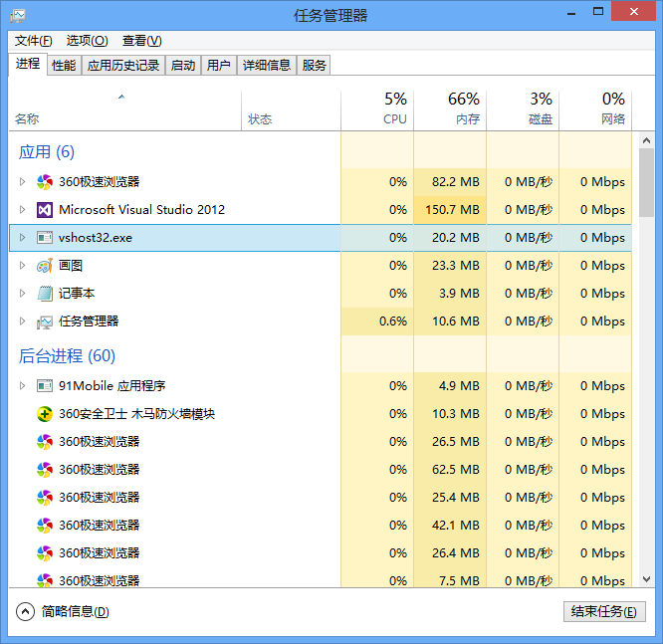Sort by the 磁盘 column header
Viewport: 663px width, 644px height.
(x=523, y=110)
